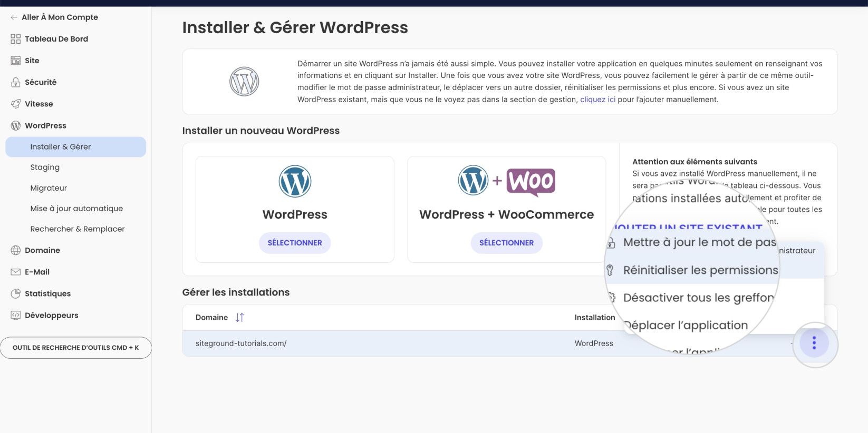The width and height of the screenshot is (868, 433).
Task: Click the WordPress logo icon in the sidebar
Action: [x=16, y=125]
